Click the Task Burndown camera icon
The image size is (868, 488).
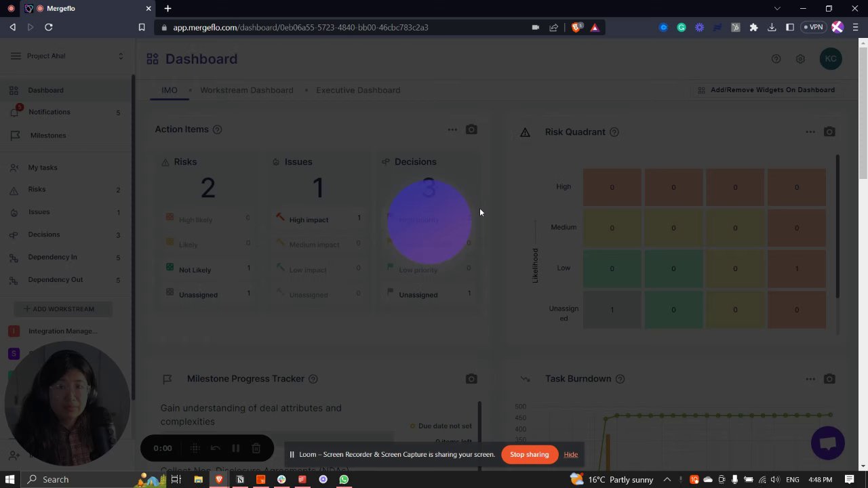[829, 379]
